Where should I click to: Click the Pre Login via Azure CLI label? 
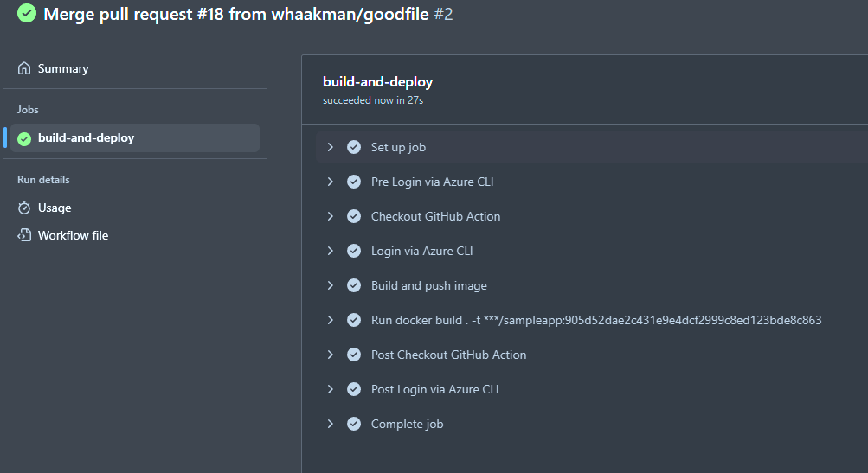coord(432,182)
